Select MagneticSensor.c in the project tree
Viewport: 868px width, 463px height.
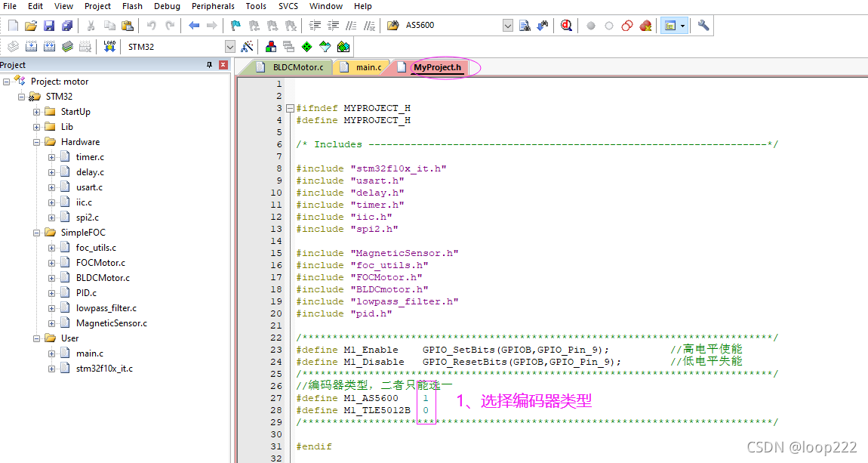point(112,323)
